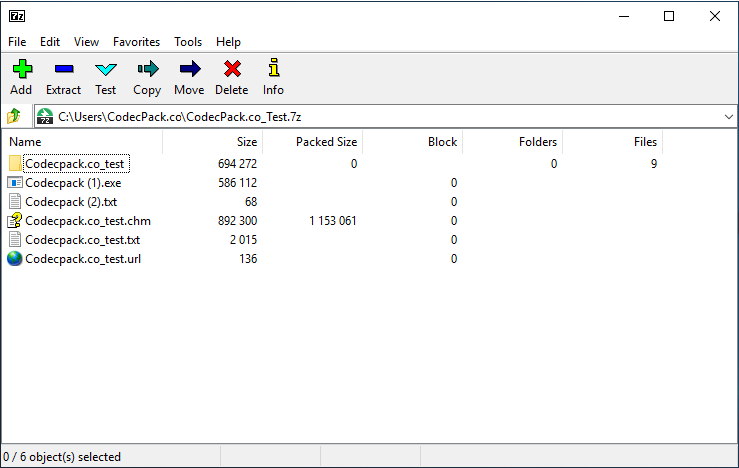
Task: Select the Move arrow toolbar icon
Action: coord(189,69)
